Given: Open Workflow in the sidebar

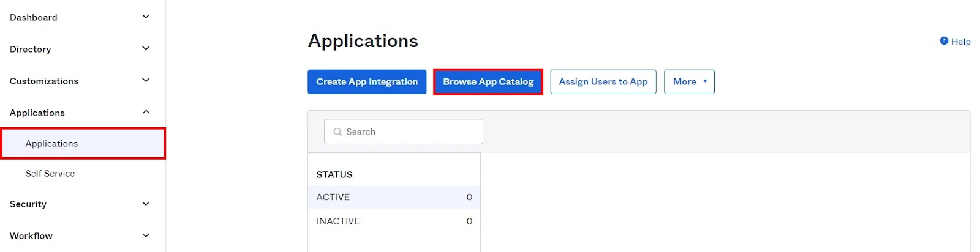Looking at the screenshot, I should click(x=31, y=236).
